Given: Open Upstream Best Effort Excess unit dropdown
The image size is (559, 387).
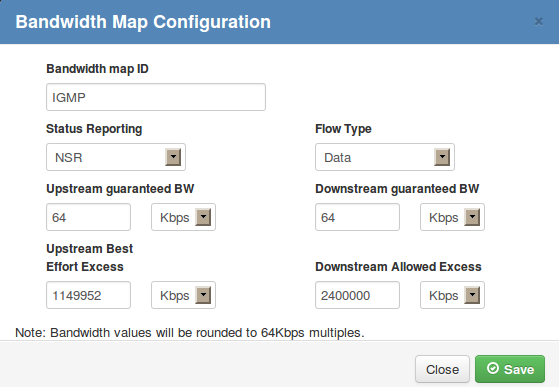Looking at the screenshot, I should click(x=183, y=295).
